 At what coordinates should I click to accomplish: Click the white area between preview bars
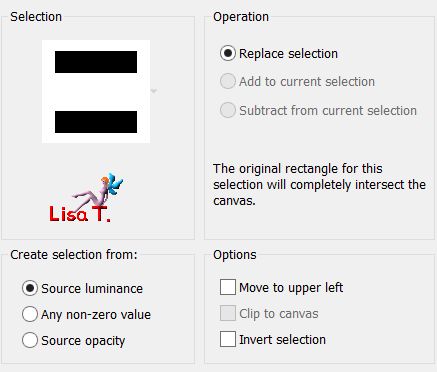point(96,92)
